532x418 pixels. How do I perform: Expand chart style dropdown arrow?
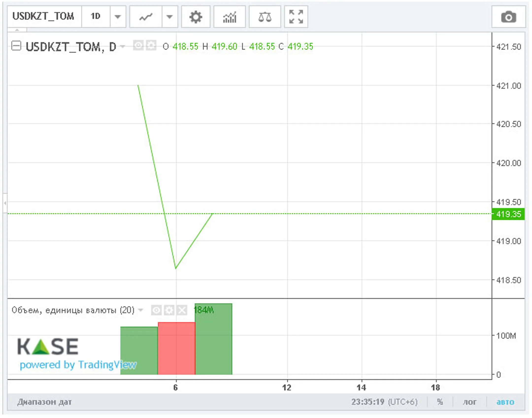point(169,17)
